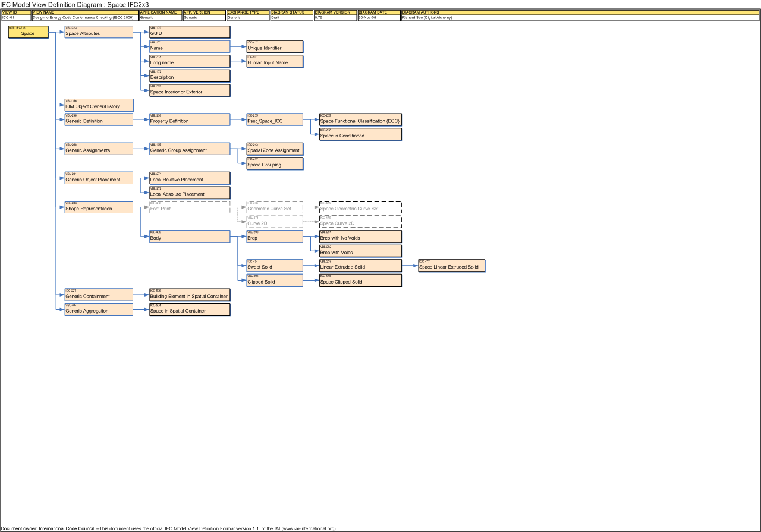Image resolution: width=761 pixels, height=532 pixels.
Task: Select the Shape Representation box
Action: 99,207
